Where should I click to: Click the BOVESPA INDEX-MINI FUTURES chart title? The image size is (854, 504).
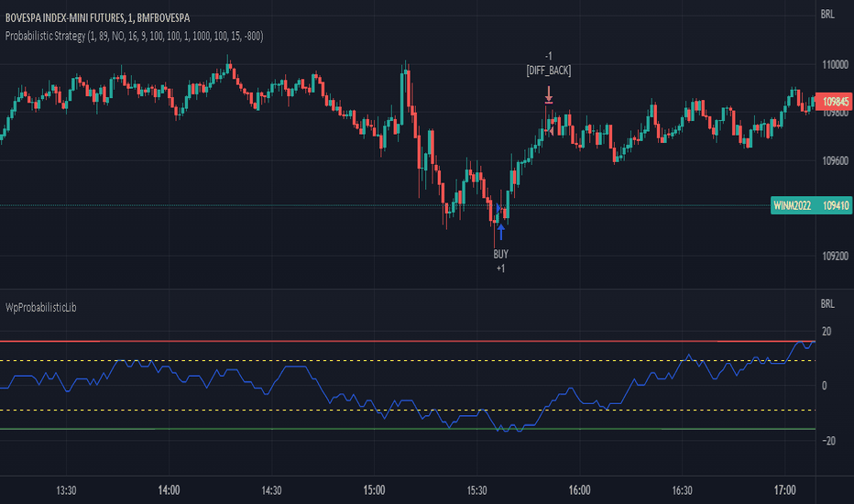[x=97, y=18]
